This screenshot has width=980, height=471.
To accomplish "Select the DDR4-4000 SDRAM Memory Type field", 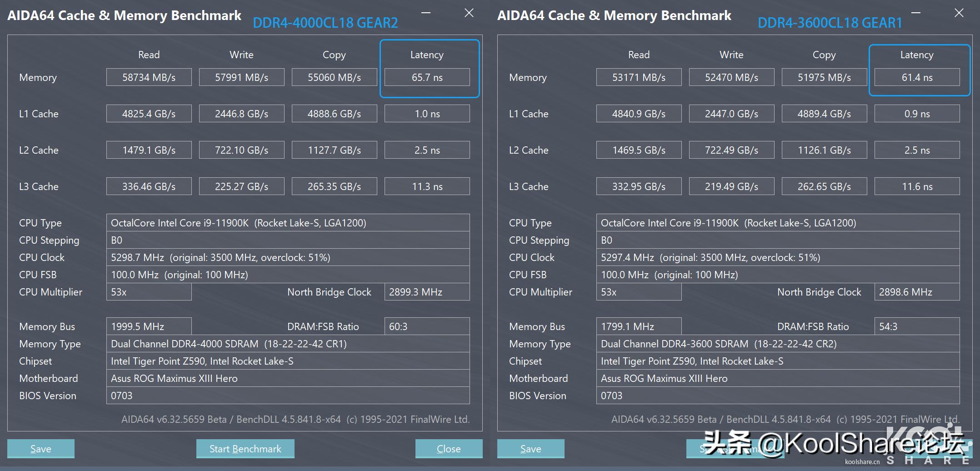I will (288, 344).
